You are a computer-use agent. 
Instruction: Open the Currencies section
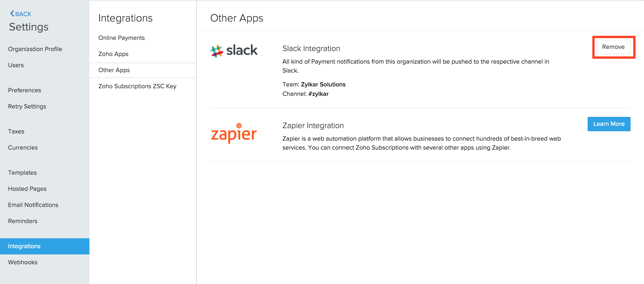tap(23, 148)
